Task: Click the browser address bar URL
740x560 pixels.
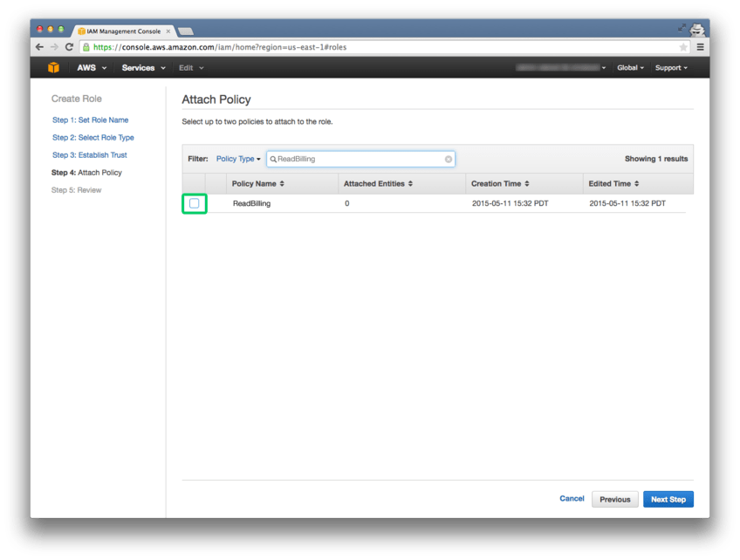Action: 220,47
